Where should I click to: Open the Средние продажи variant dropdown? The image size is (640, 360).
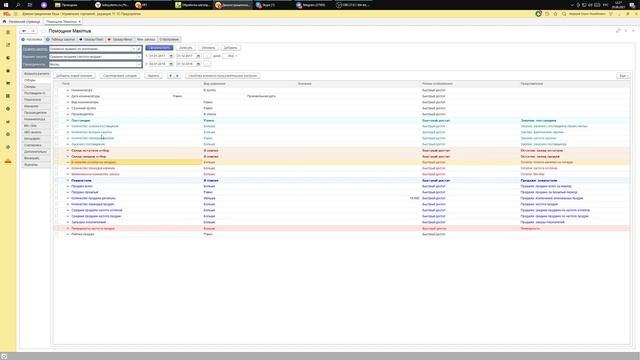(x=139, y=57)
